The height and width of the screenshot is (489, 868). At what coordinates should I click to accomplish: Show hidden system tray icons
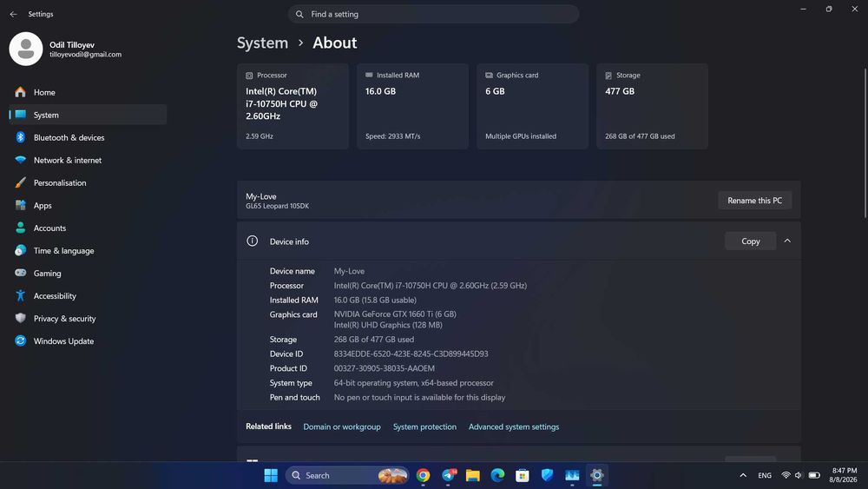click(743, 475)
